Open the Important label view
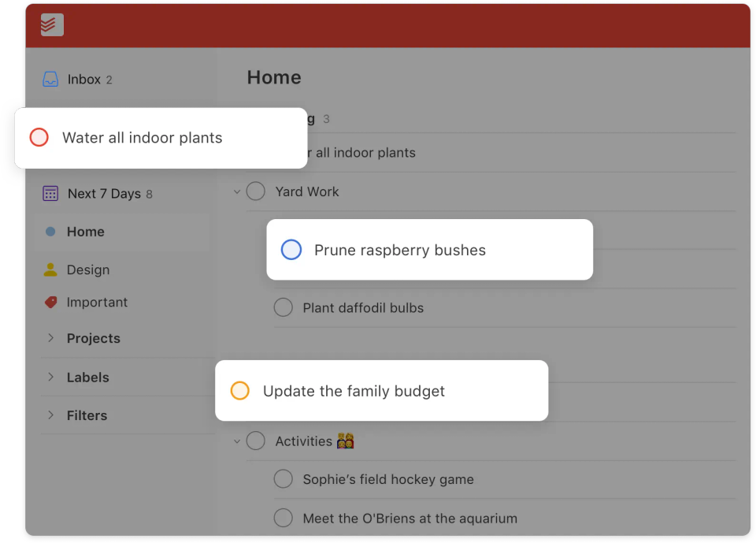Viewport: 756px width, 543px height. click(97, 302)
